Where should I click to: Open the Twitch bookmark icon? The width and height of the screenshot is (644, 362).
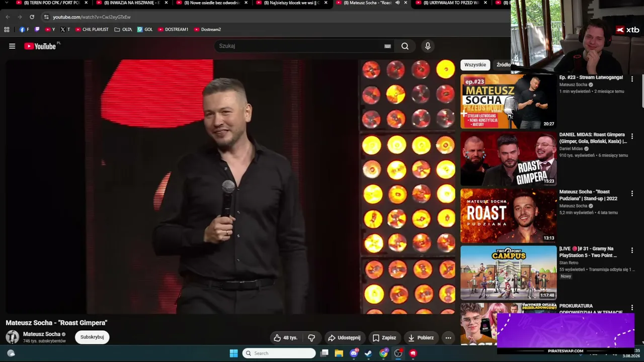(37, 30)
